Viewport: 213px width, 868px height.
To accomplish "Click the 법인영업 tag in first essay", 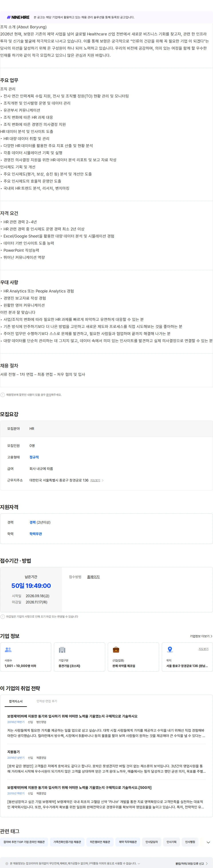I will tap(41, 722).
